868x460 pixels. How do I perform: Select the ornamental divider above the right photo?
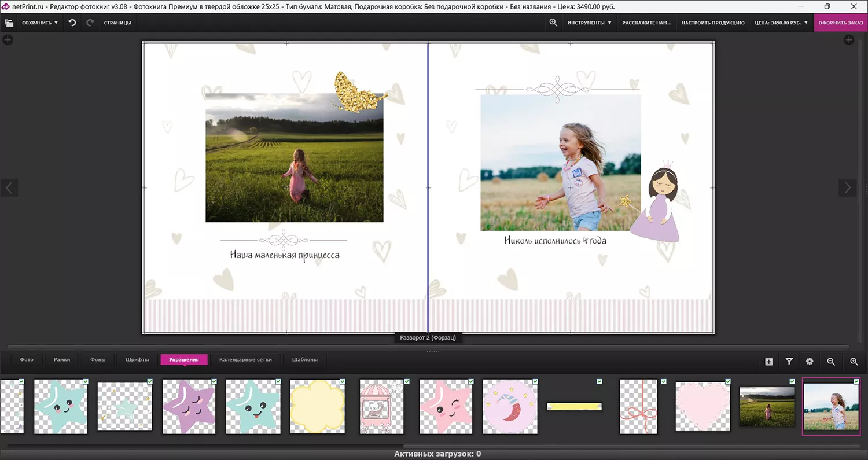(557, 90)
